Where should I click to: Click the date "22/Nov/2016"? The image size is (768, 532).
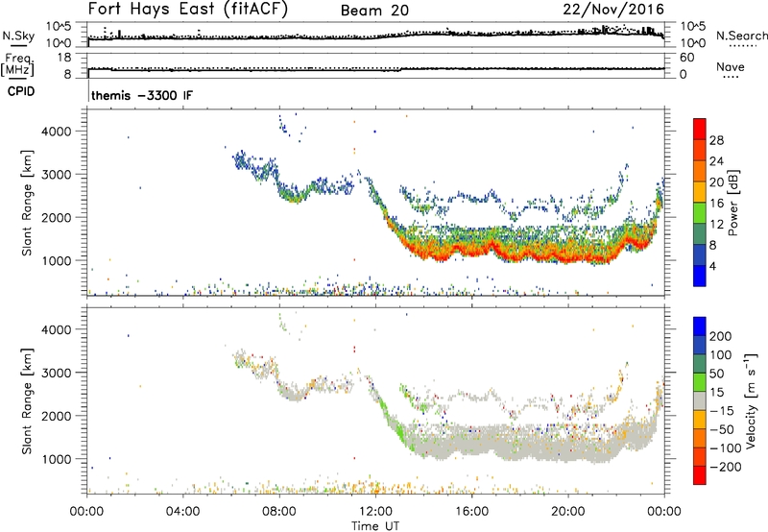pos(613,10)
